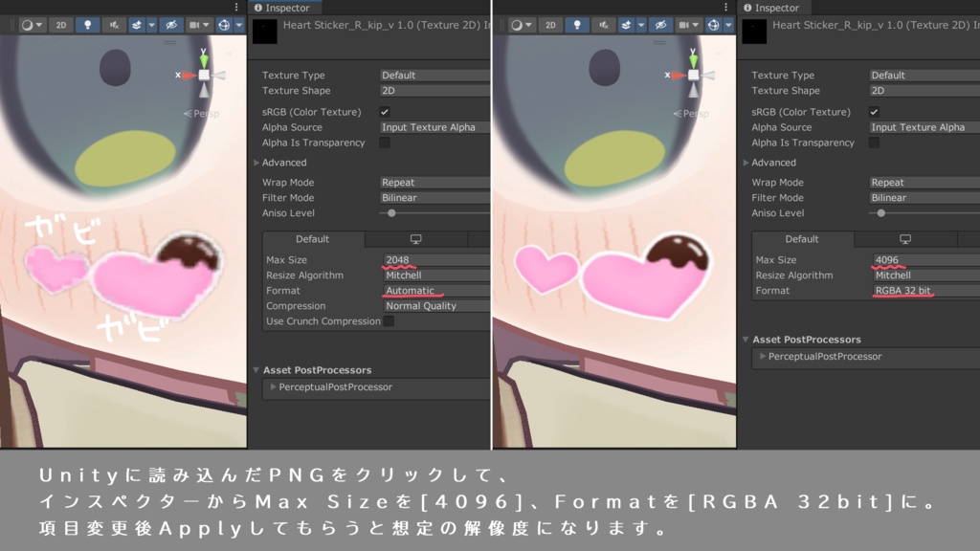Open scene camera settings in left scene toolbar

[199, 25]
